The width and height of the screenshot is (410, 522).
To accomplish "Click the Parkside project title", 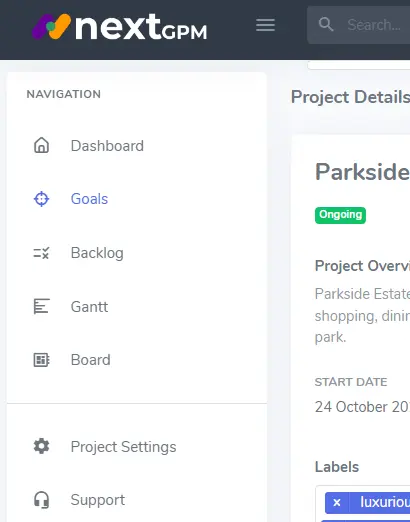I will tap(362, 172).
